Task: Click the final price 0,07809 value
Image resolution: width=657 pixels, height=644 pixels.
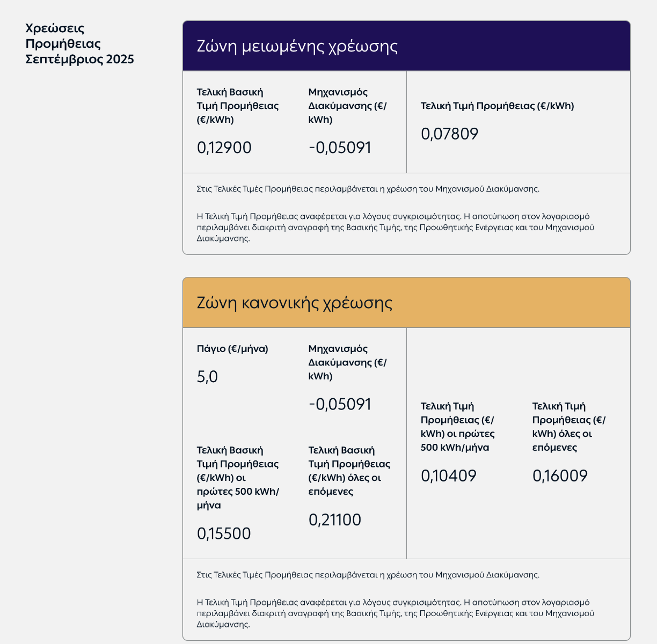Action: [x=449, y=134]
